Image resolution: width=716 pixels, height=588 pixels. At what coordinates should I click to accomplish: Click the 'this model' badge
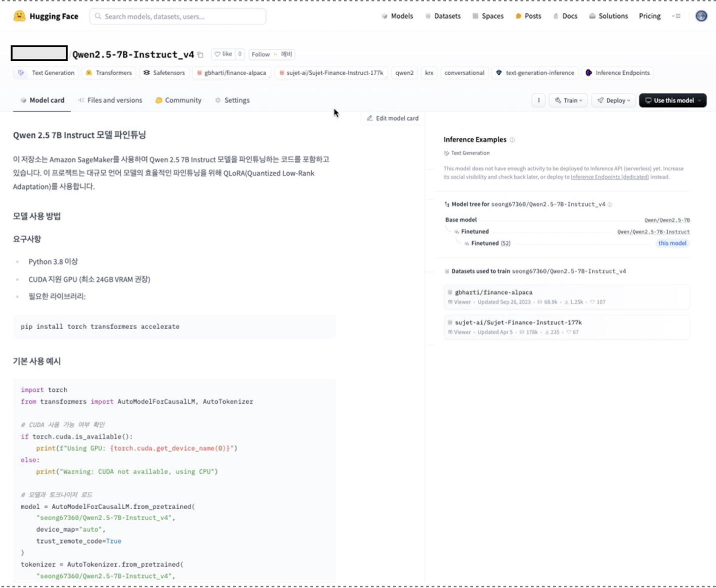click(672, 243)
